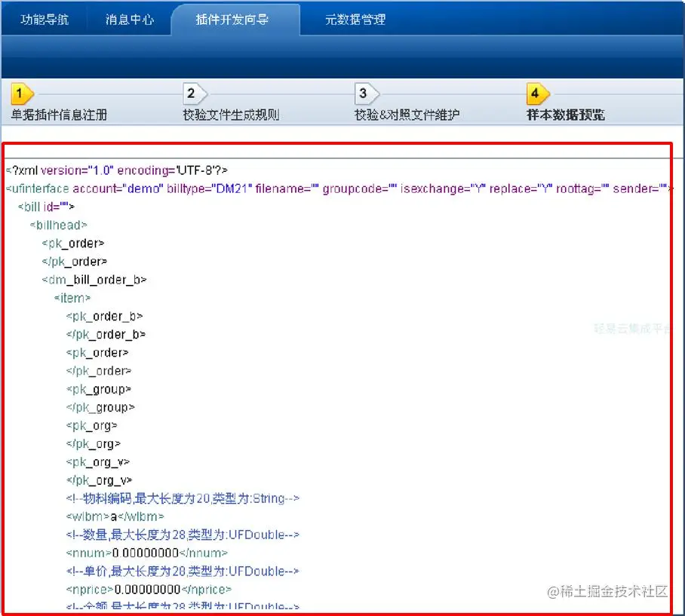Click the opening <pk_order_b> tag
The image size is (685, 616).
pyautogui.click(x=104, y=316)
